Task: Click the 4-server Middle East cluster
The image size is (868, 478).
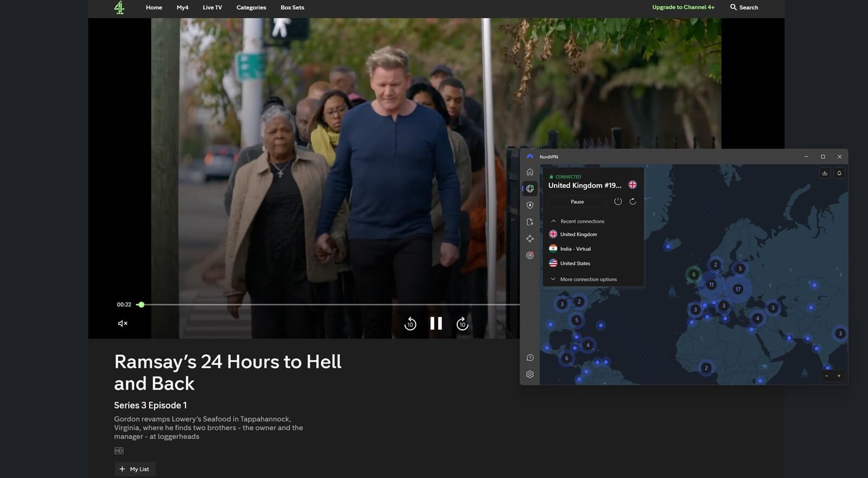Action: [x=758, y=318]
